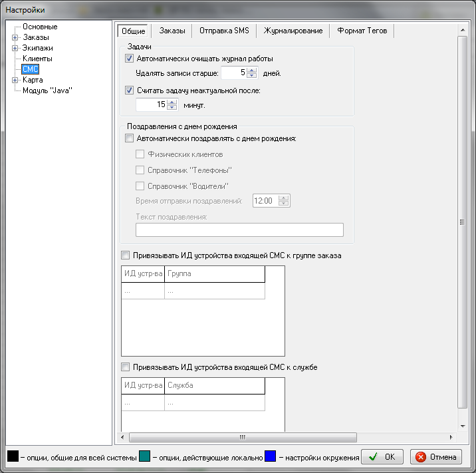
Task: Enable binding device ID to order group
Action: click(126, 255)
